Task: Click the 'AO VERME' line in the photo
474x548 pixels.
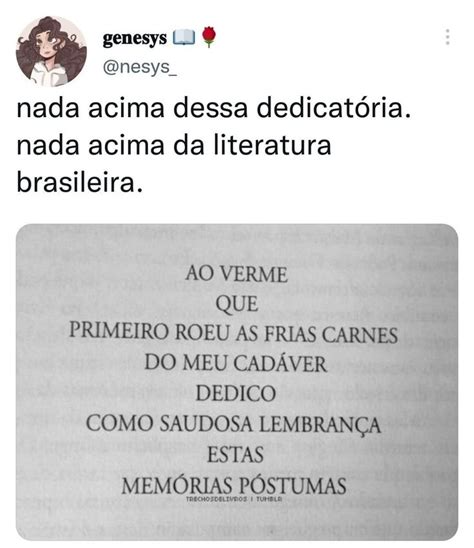Action: click(237, 274)
